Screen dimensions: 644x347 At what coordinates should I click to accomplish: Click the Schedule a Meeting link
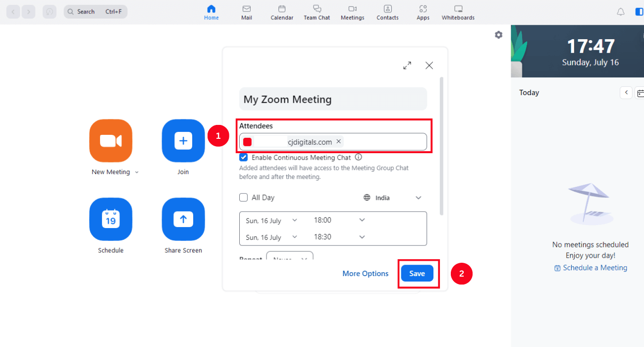pos(590,268)
